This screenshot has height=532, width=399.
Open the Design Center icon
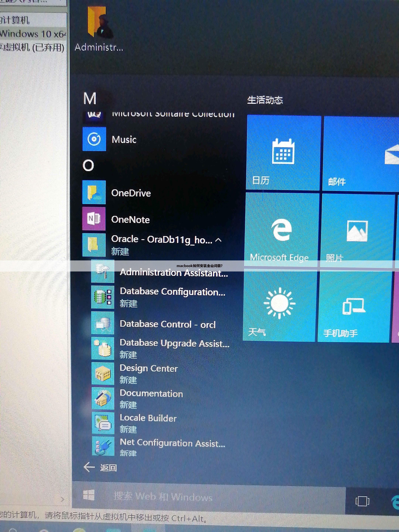[x=103, y=373]
